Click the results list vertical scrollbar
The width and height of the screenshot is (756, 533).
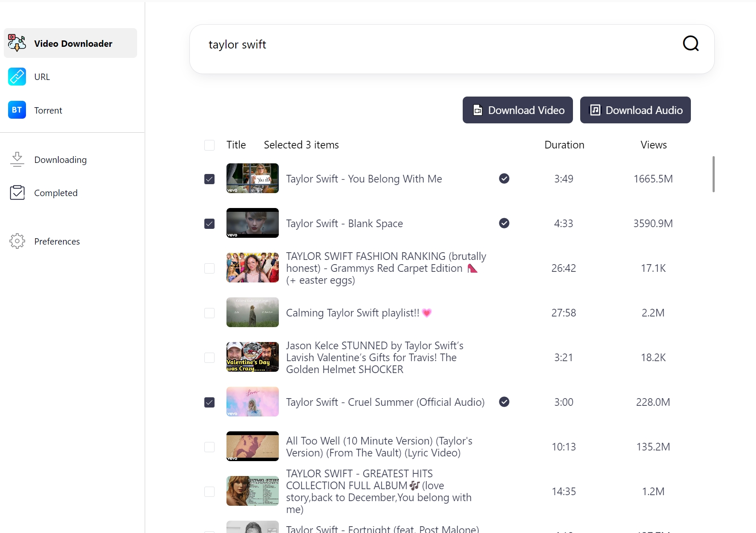pyautogui.click(x=713, y=174)
